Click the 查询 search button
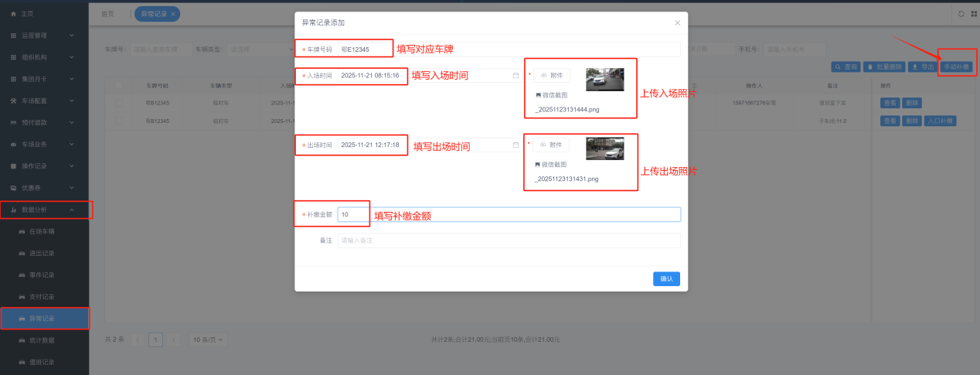980x375 pixels. 846,67
